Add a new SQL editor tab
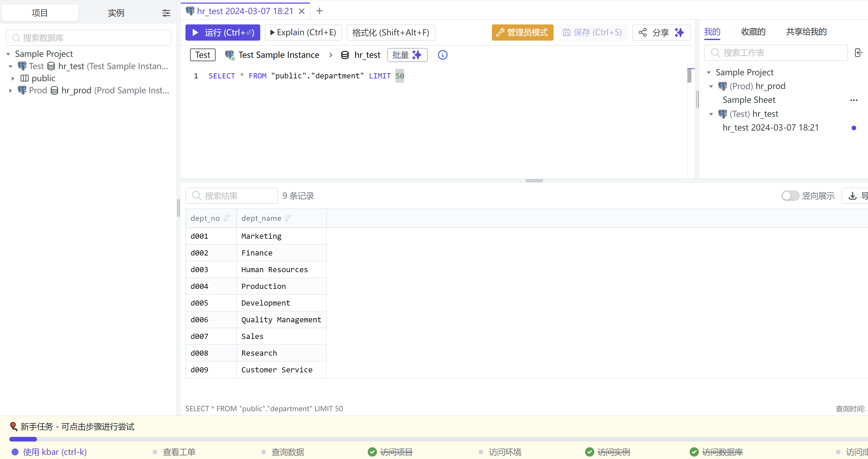This screenshot has width=868, height=459. 320,11
